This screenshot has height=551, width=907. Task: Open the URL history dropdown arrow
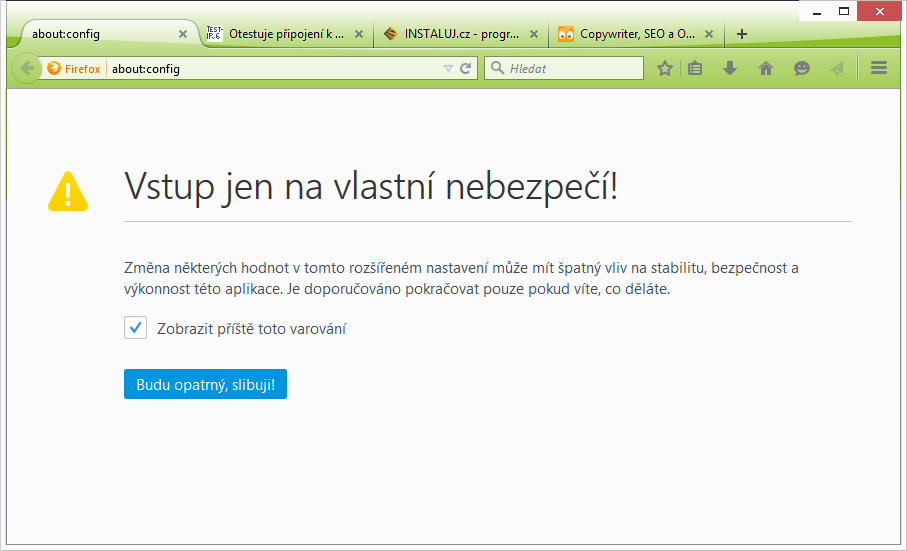click(448, 68)
